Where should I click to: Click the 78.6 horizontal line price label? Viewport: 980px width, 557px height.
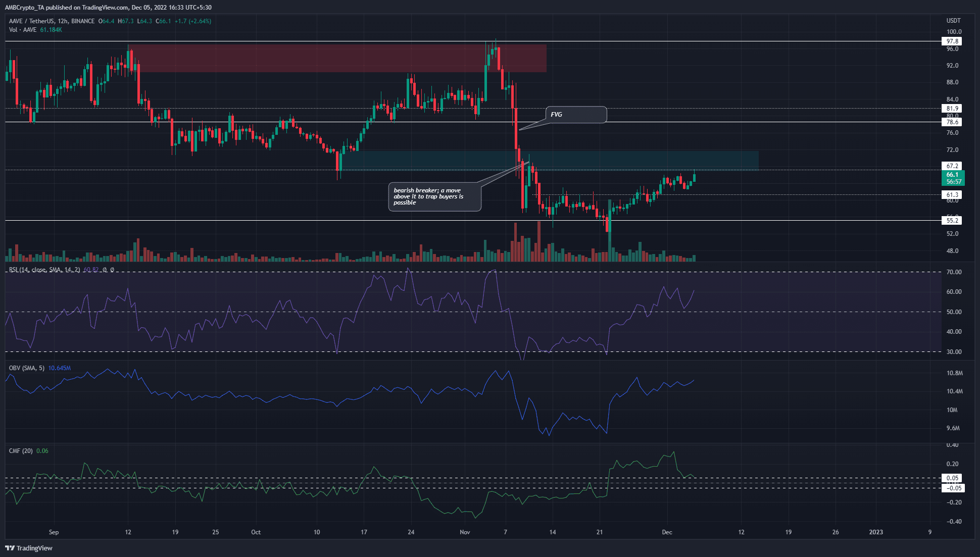point(952,122)
